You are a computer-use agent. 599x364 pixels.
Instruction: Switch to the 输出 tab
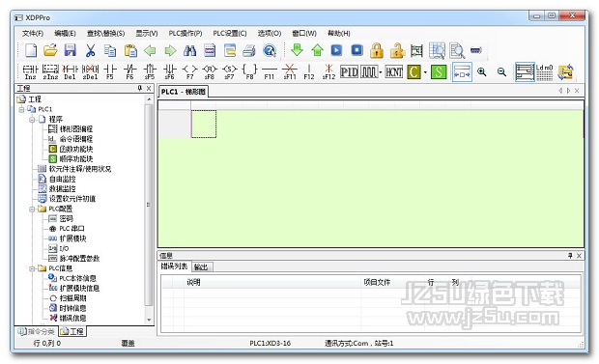click(201, 267)
